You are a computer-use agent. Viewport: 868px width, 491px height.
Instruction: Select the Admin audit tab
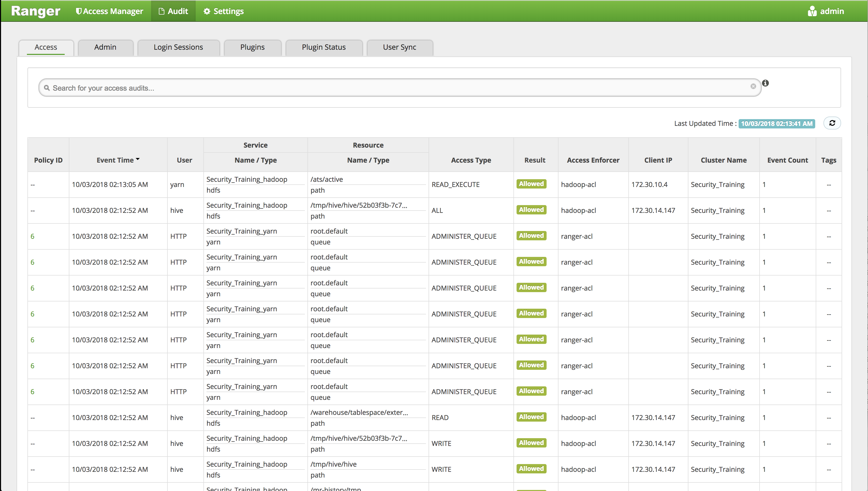point(105,47)
